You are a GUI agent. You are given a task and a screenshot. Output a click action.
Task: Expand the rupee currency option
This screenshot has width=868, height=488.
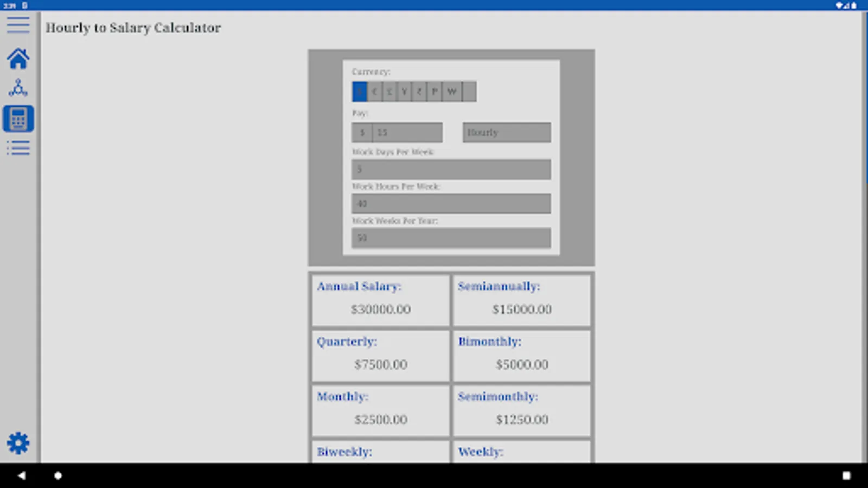[419, 92]
